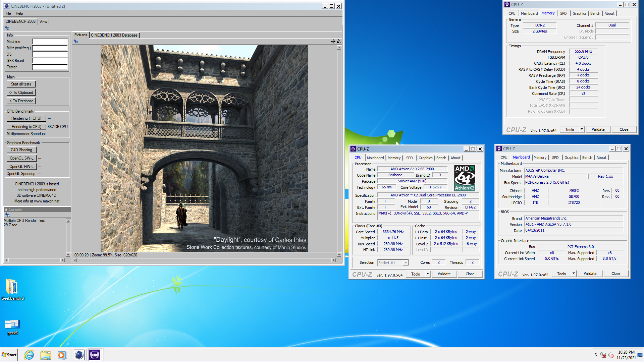Click the pin icon in the Console panel
The height and width of the screenshot is (362, 644).
7,215
